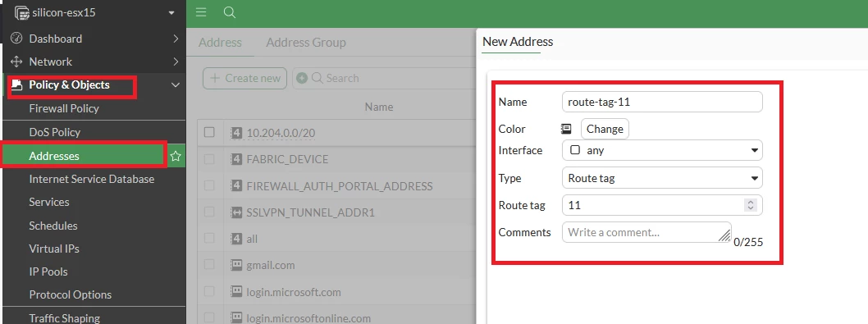Switch to the Address tab
This screenshot has height=324, width=868.
[221, 42]
